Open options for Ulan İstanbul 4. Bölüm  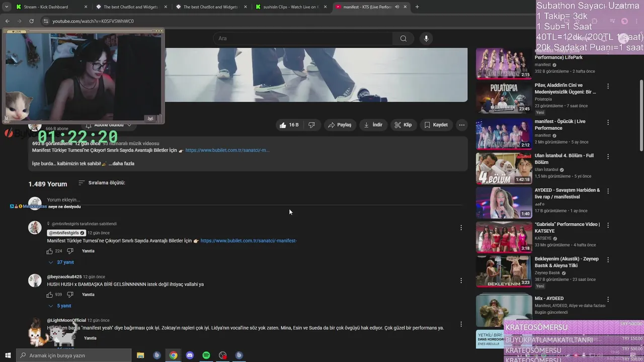point(608,156)
